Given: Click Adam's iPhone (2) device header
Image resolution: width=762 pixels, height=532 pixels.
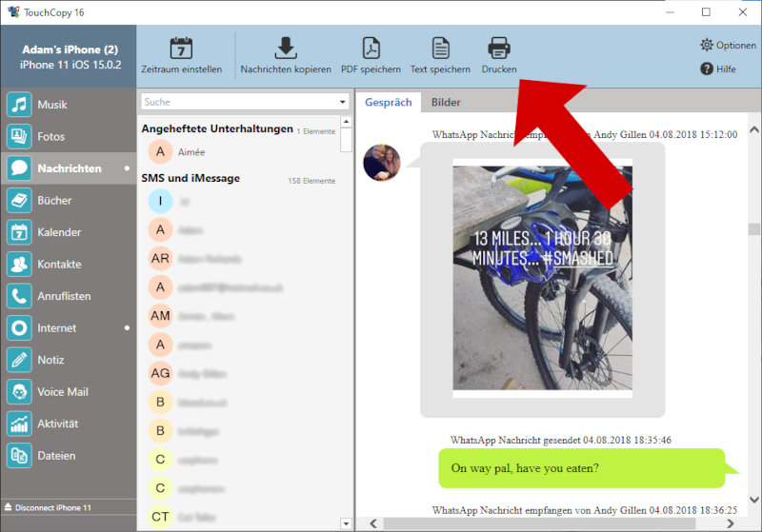Looking at the screenshot, I should click(x=69, y=57).
